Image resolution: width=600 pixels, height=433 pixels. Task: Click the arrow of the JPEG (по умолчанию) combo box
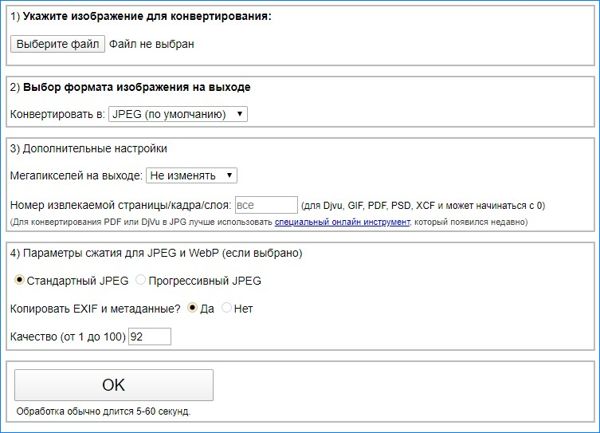click(240, 114)
